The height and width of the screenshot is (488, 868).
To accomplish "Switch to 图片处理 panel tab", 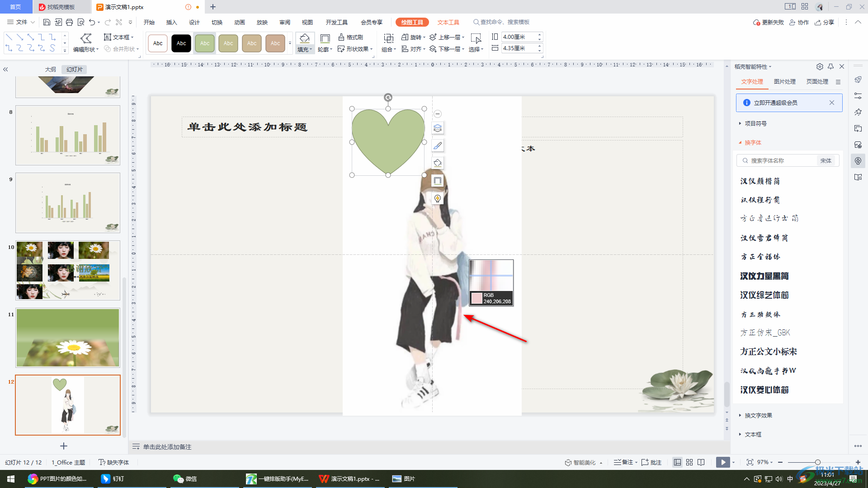I will pyautogui.click(x=785, y=82).
